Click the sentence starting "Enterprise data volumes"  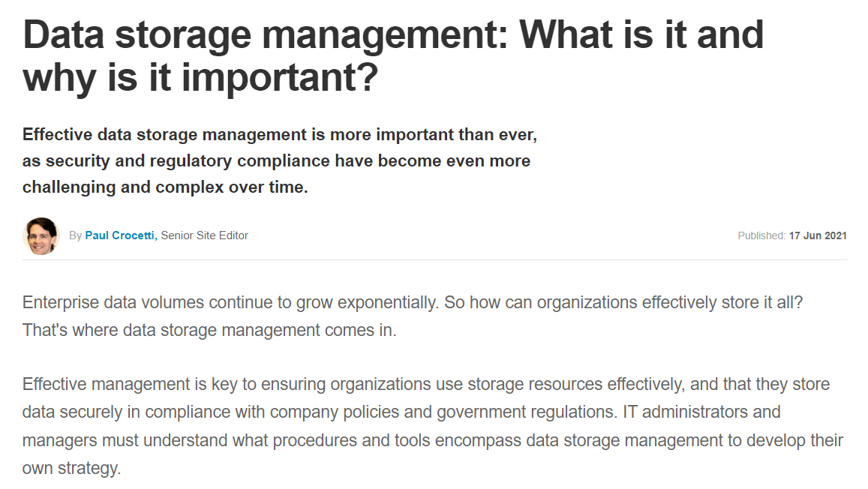point(225,303)
